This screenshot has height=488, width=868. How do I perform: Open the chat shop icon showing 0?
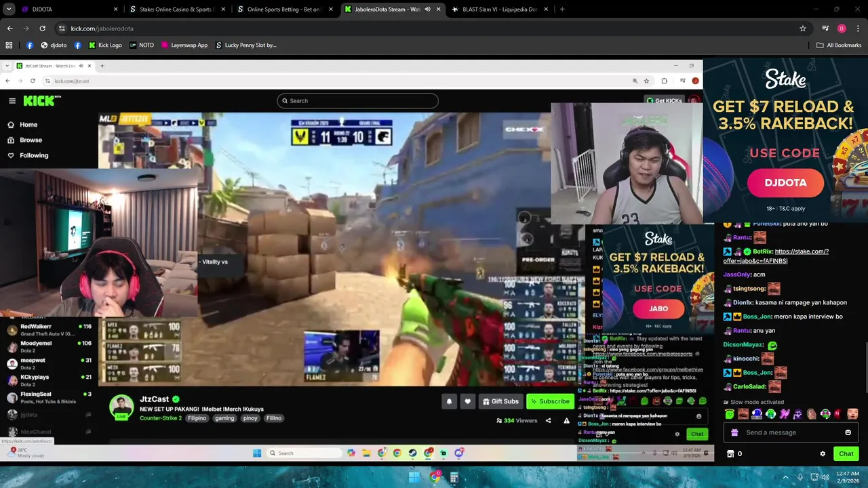pyautogui.click(x=734, y=454)
